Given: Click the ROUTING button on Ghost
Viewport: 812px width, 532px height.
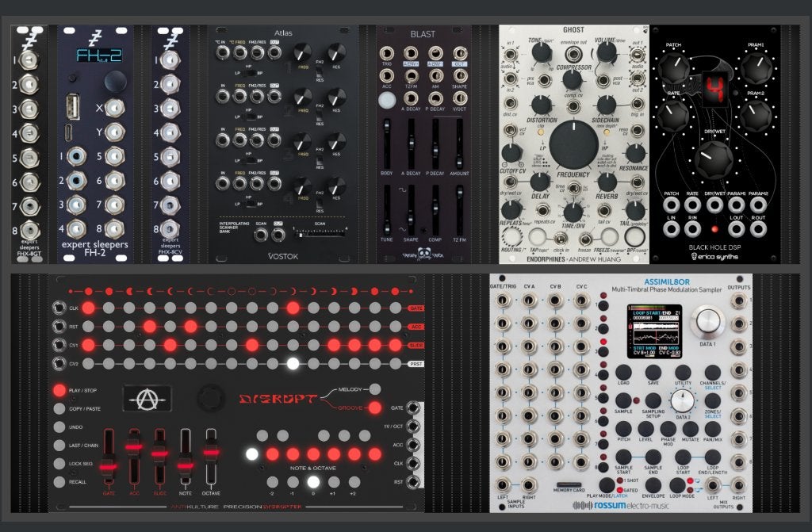Looking at the screenshot, I should pos(511,237).
